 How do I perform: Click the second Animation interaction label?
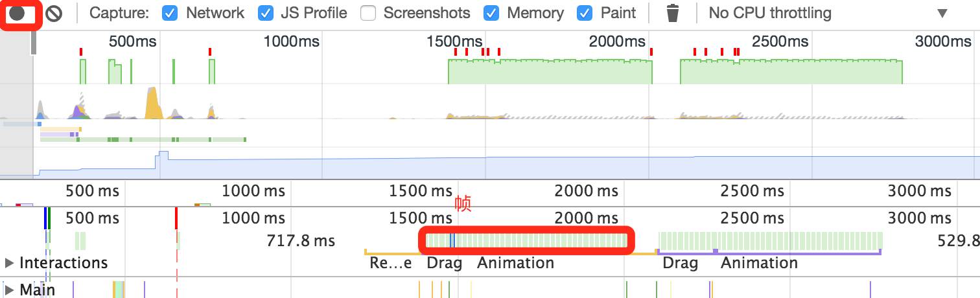(759, 263)
